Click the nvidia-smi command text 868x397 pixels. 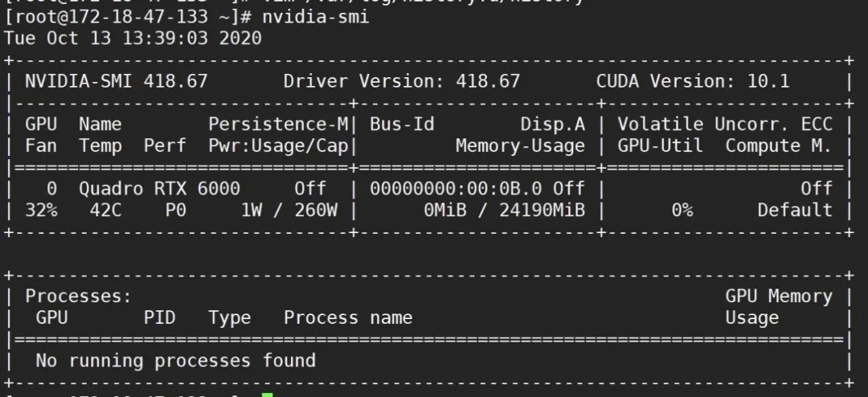click(316, 17)
